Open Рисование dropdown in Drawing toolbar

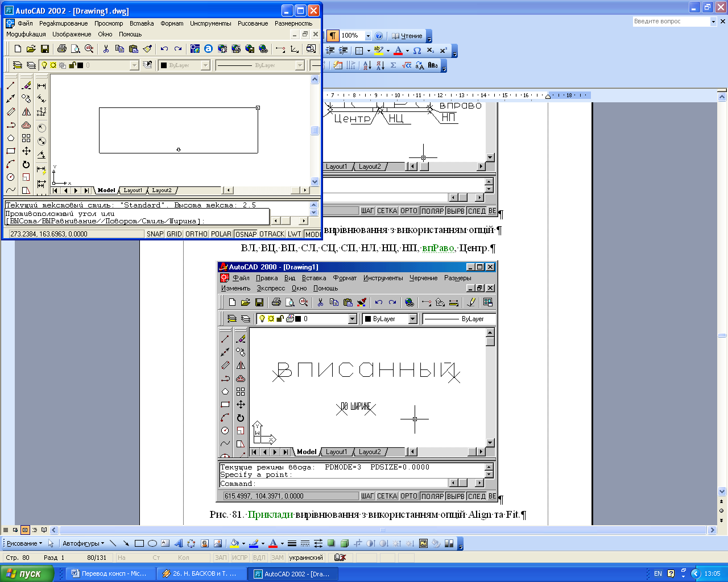pyautogui.click(x=24, y=543)
